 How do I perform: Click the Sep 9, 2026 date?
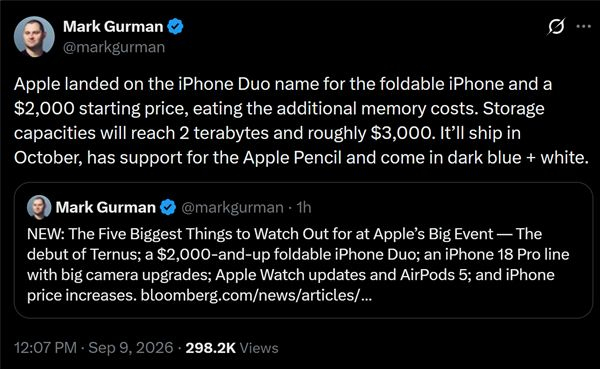(x=131, y=348)
